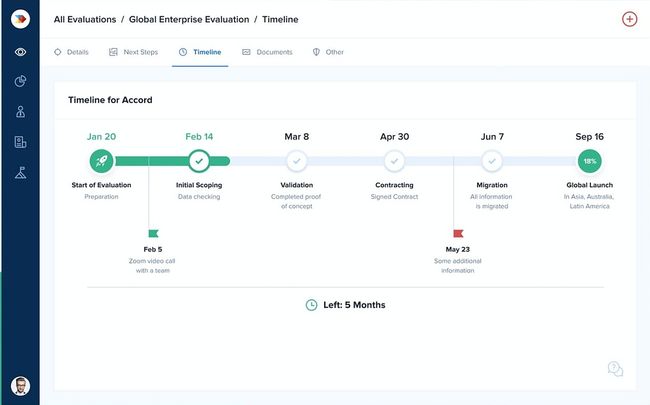The width and height of the screenshot is (650, 405).
Task: Click the red plus add button
Action: (x=629, y=19)
